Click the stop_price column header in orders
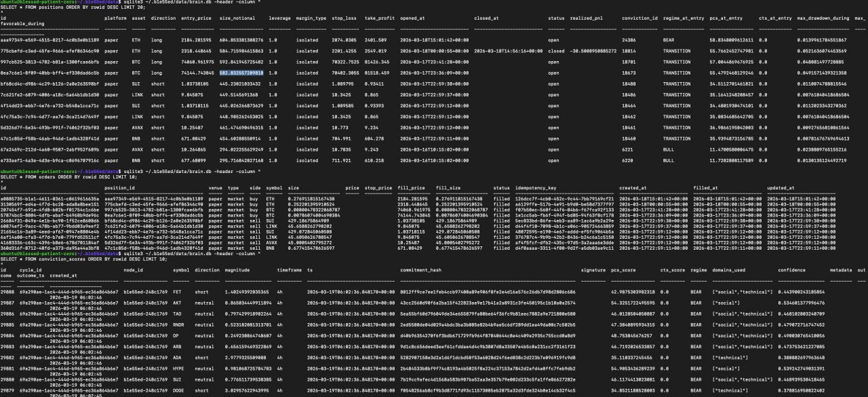The width and height of the screenshot is (868, 397). point(379,188)
